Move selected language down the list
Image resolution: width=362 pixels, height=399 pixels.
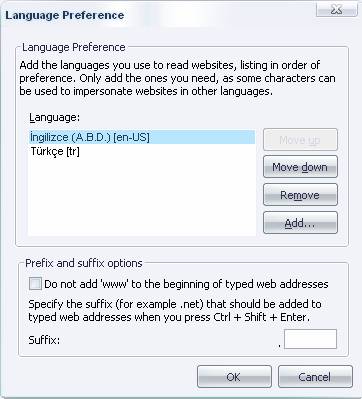300,167
